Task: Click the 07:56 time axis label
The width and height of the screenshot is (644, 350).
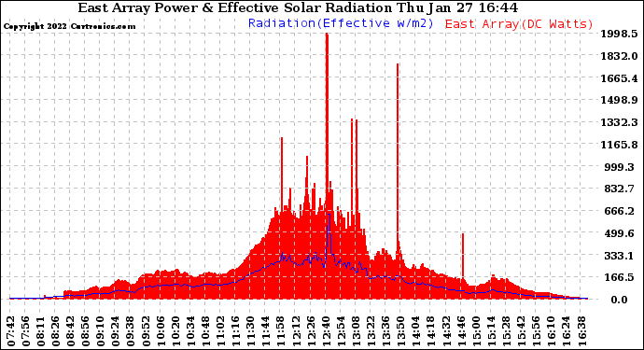Action: tap(26, 331)
